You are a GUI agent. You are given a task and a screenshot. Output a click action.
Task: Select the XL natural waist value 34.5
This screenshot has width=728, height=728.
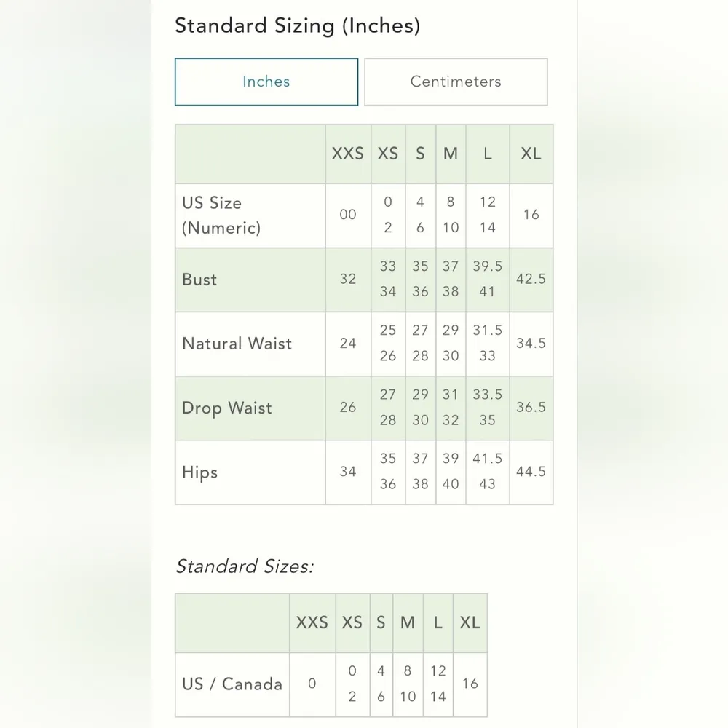point(531,344)
